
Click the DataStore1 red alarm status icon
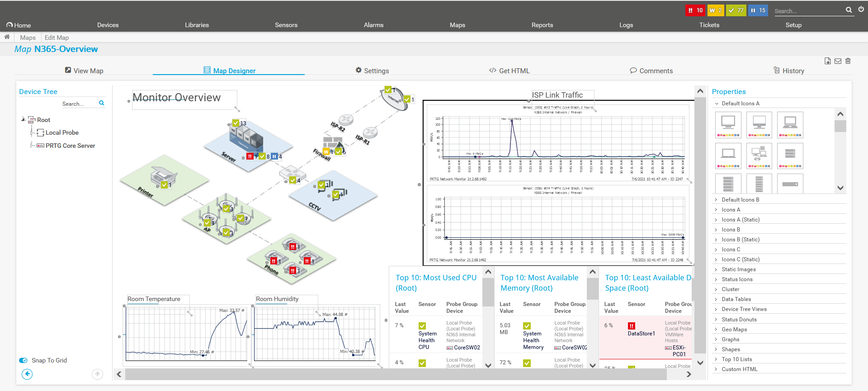click(632, 326)
